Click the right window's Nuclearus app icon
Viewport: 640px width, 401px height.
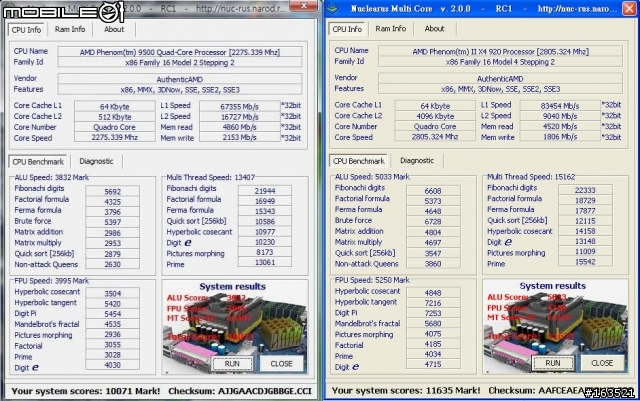tap(335, 8)
